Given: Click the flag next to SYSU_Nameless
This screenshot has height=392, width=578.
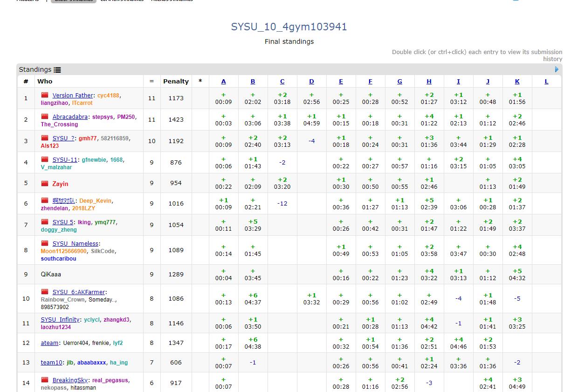Looking at the screenshot, I should pos(45,243).
